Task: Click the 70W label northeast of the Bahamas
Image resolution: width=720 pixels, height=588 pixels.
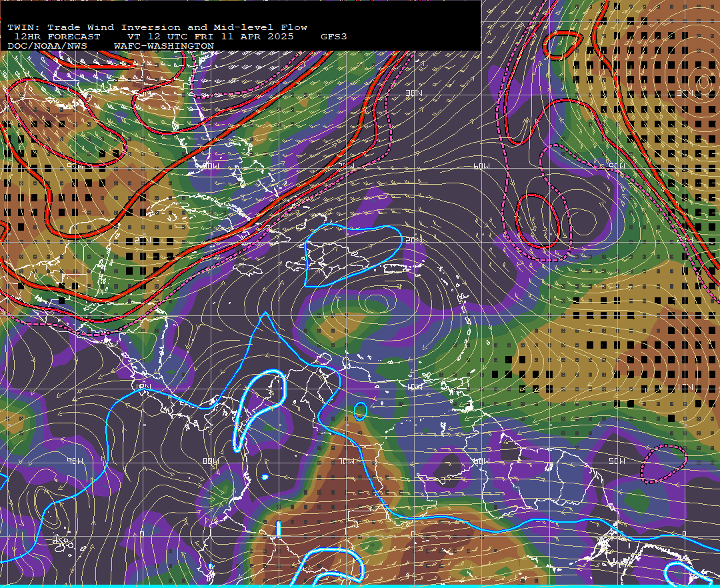Action: pos(347,166)
